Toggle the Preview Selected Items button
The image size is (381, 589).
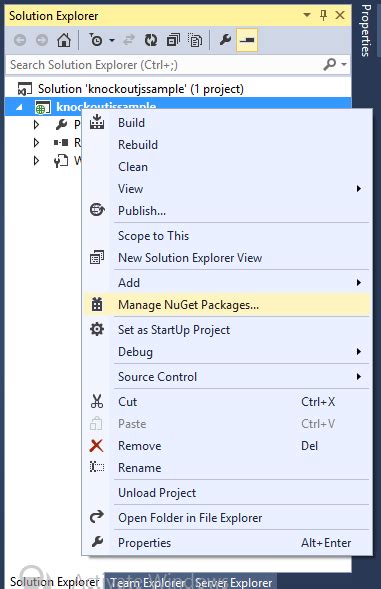[247, 40]
